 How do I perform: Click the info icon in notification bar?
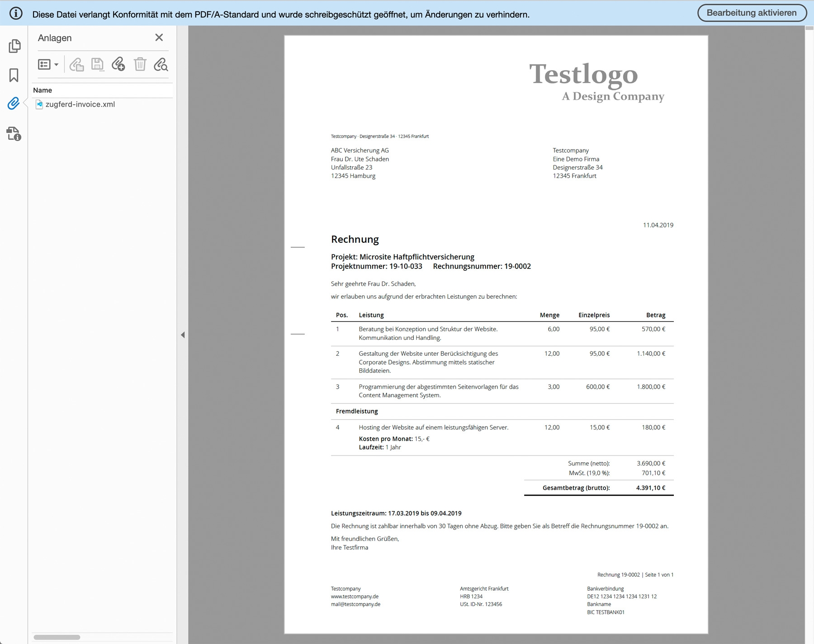point(16,14)
